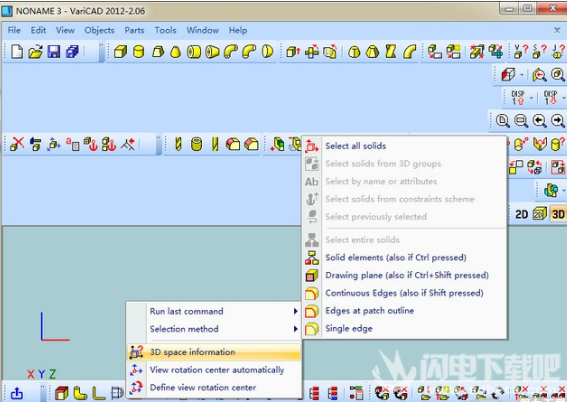Click the DISP 1 down icon
This screenshot has width=567, height=402.
coord(550,98)
